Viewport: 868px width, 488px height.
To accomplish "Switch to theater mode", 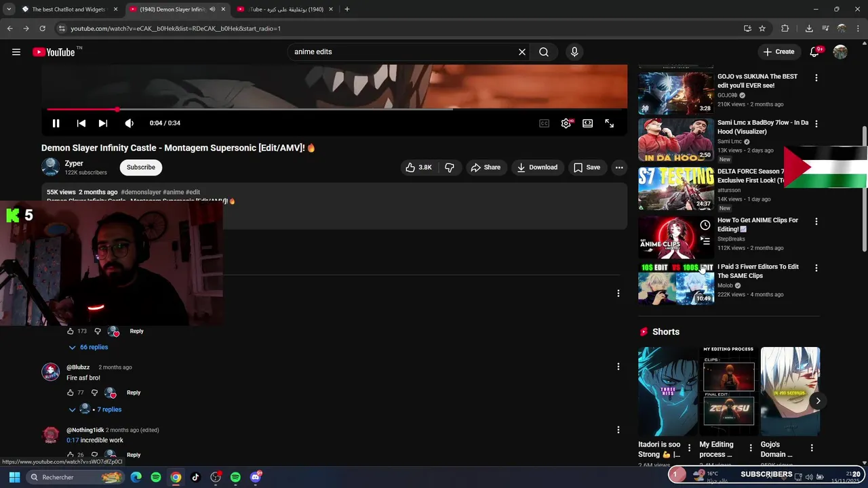I will click(x=588, y=123).
